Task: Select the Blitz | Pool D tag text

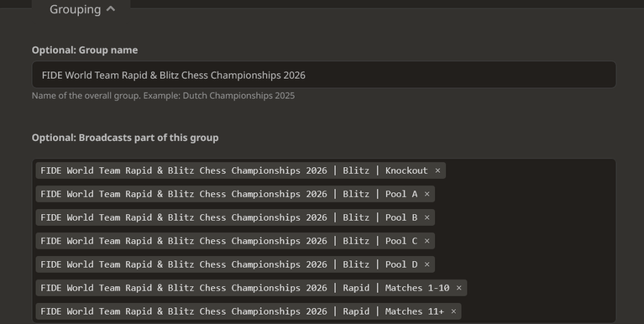Action: point(228,264)
